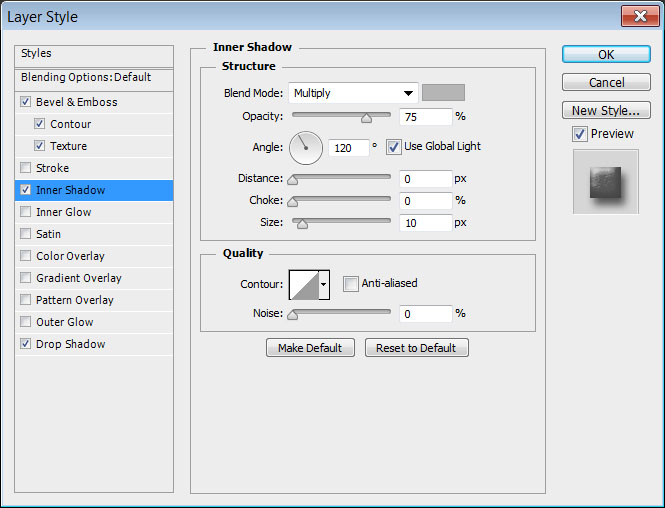This screenshot has height=508, width=665.
Task: Open the Gradient Overlay settings
Action: [79, 278]
